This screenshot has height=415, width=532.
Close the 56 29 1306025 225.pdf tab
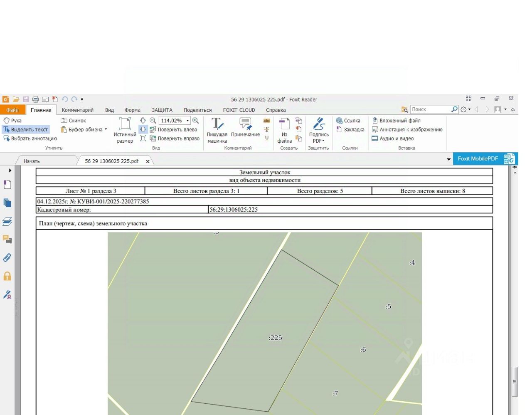[x=148, y=161]
